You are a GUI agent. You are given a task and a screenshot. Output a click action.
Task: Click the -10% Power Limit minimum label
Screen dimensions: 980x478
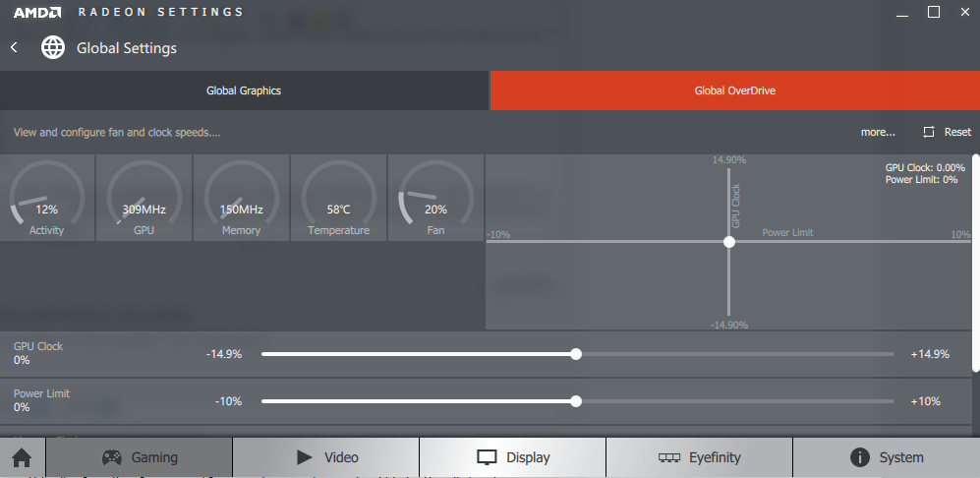[228, 401]
